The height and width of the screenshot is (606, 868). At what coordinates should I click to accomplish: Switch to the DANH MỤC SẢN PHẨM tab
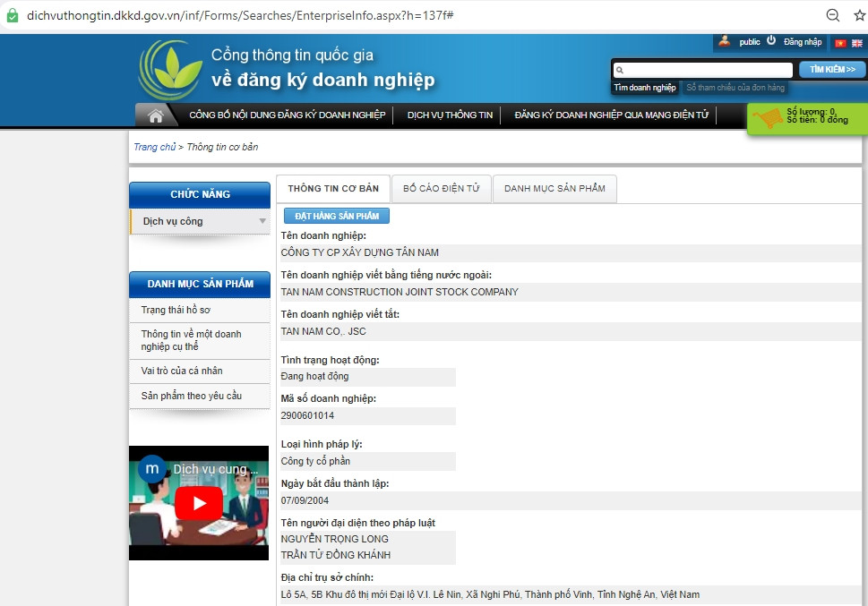tap(554, 188)
